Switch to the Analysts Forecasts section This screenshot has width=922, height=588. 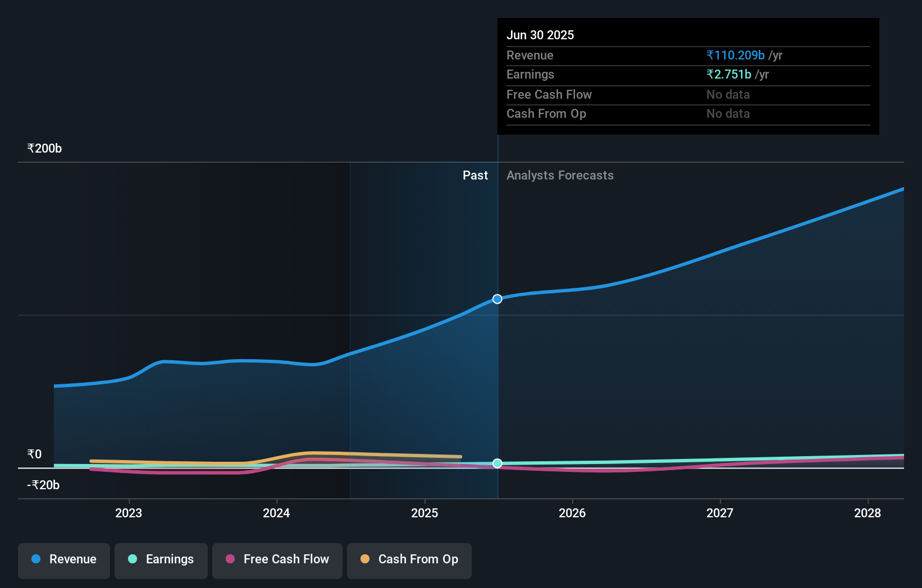(x=559, y=175)
